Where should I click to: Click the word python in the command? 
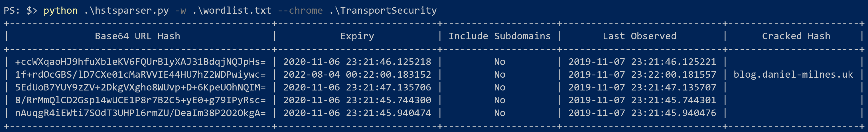[60, 11]
